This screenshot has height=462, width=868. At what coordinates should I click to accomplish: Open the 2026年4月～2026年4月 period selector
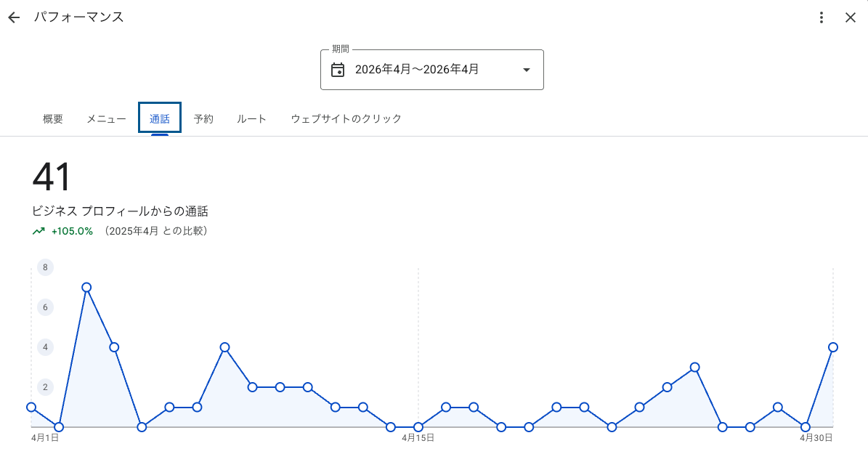tap(431, 70)
